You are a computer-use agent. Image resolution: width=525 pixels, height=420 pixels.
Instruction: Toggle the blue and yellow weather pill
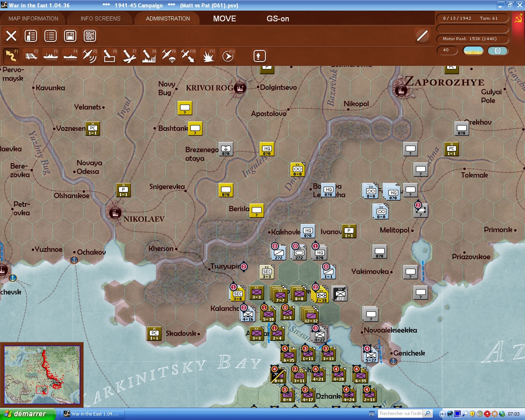tap(473, 50)
